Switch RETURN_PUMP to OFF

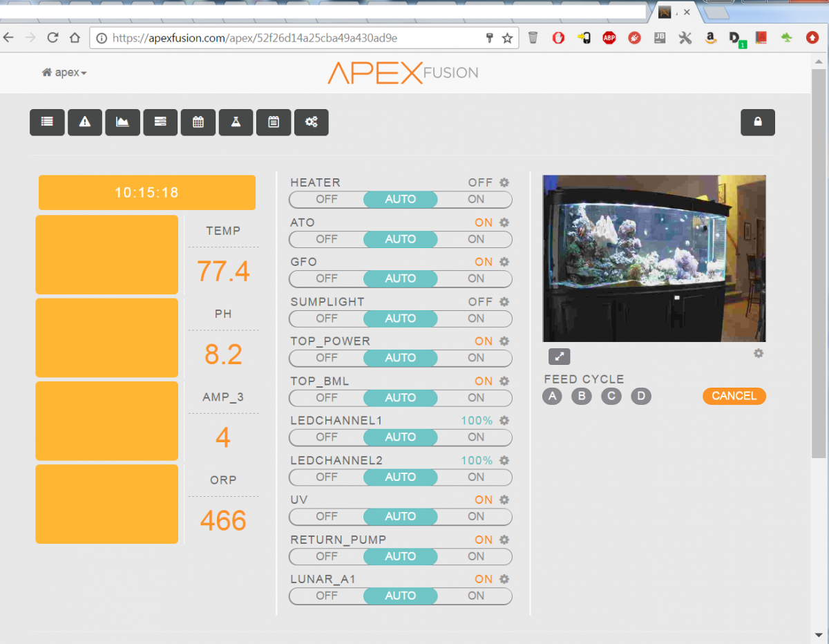pos(327,556)
